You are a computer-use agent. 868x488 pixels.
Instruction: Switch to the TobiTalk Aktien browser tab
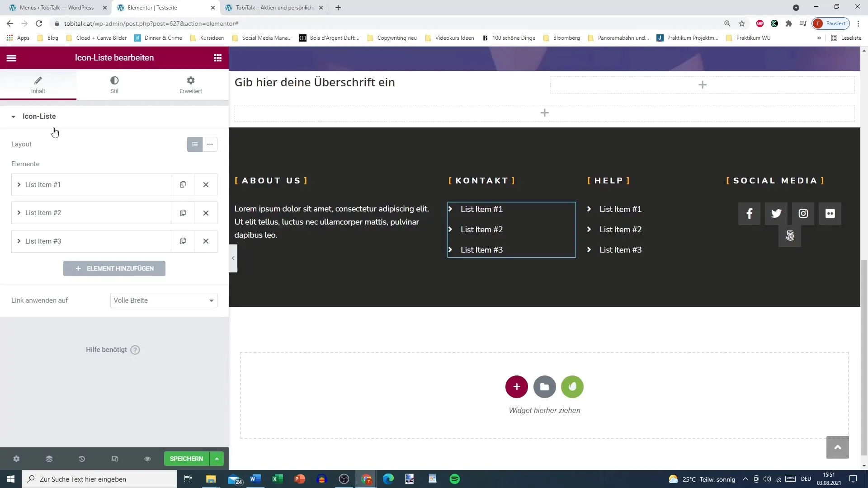tap(274, 8)
